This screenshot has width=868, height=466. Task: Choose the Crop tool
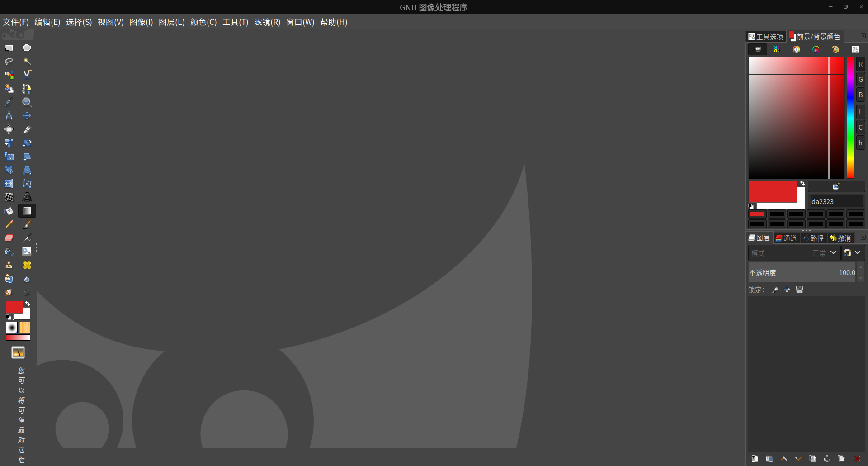click(x=27, y=129)
